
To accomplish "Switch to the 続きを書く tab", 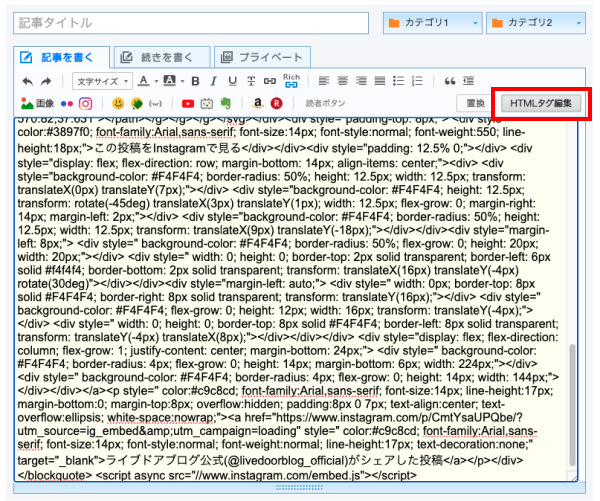I will 162,57.
